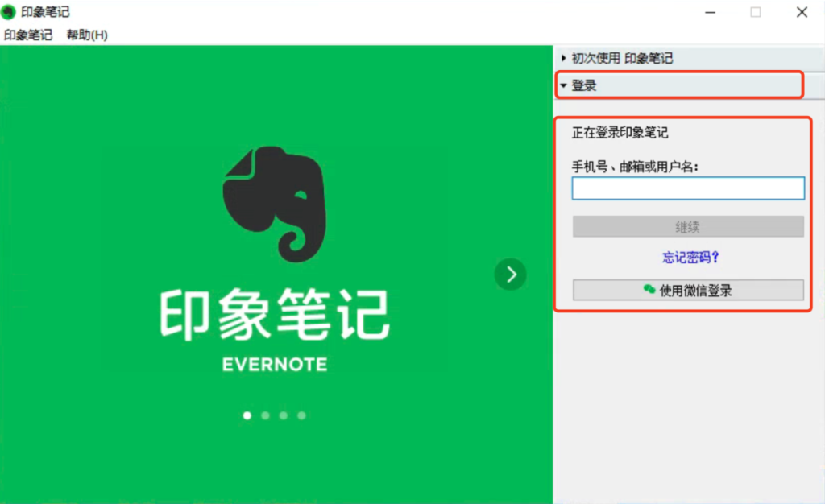Sign in with the 使用微信登录 button

click(x=688, y=290)
